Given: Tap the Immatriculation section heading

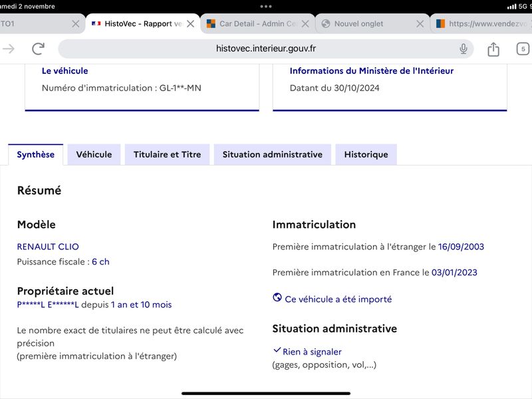Looking at the screenshot, I should pyautogui.click(x=314, y=225).
